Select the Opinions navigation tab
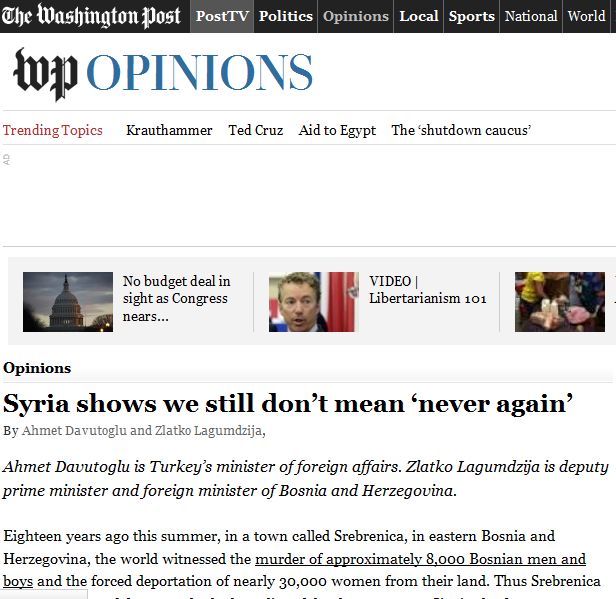616x599 pixels. (x=356, y=16)
